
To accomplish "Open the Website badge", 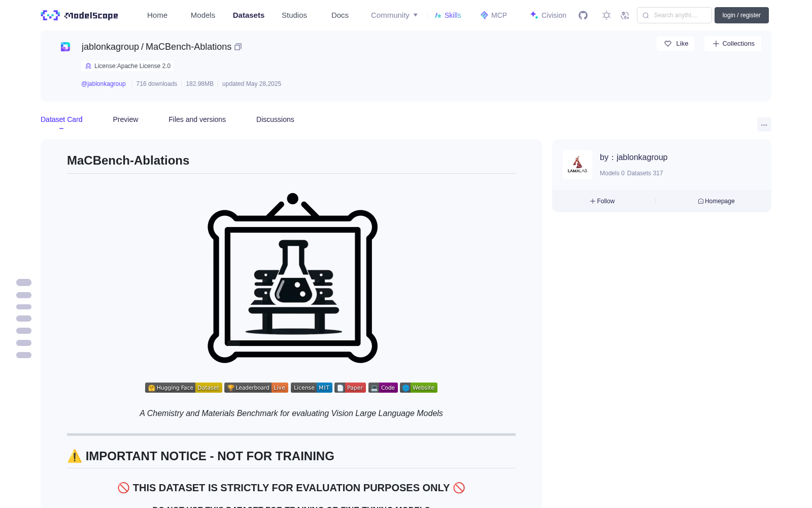I will coord(419,388).
